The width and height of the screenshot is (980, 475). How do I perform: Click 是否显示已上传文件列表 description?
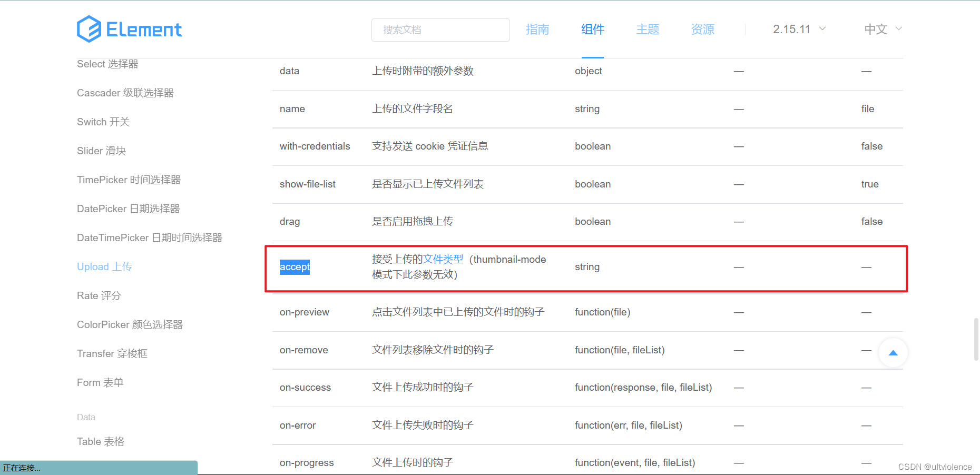[428, 184]
